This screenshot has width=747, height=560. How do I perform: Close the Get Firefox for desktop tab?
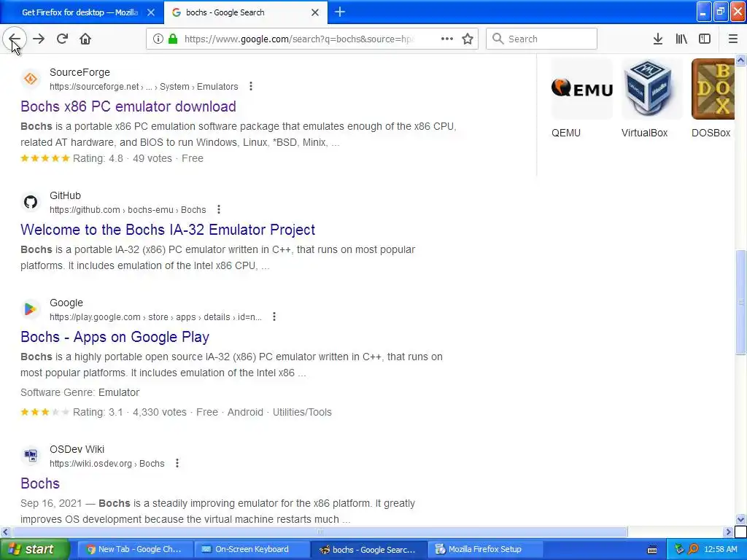(150, 12)
